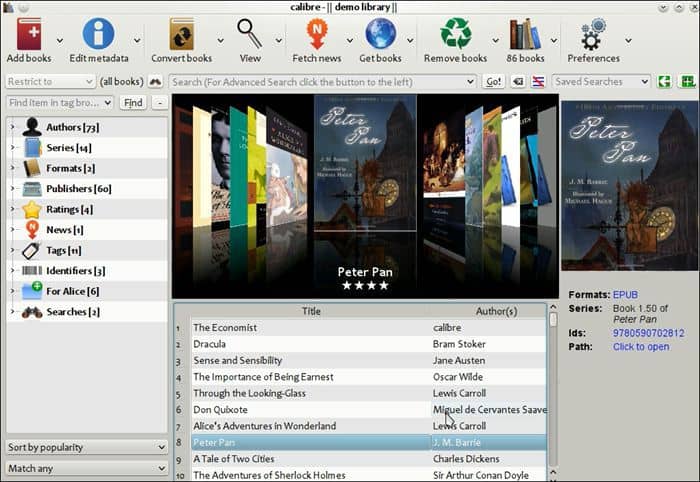Click the Convert books icon
The image size is (700, 482).
coord(182,34)
